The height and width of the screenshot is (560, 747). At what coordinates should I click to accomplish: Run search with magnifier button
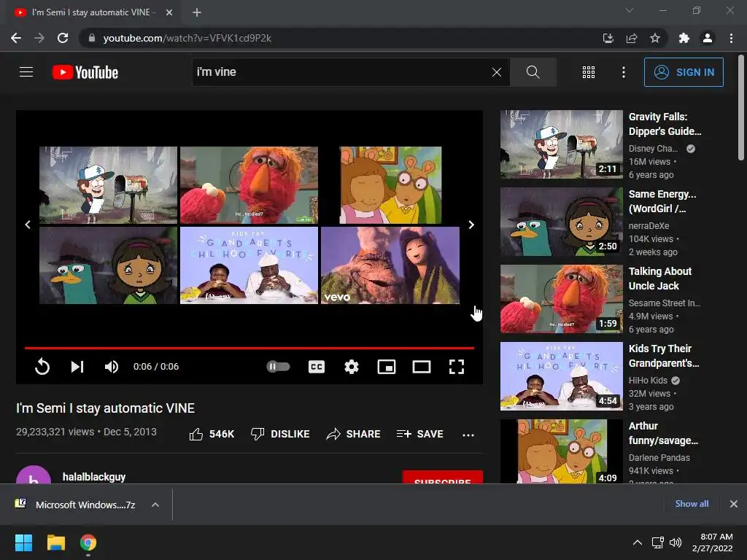point(533,72)
